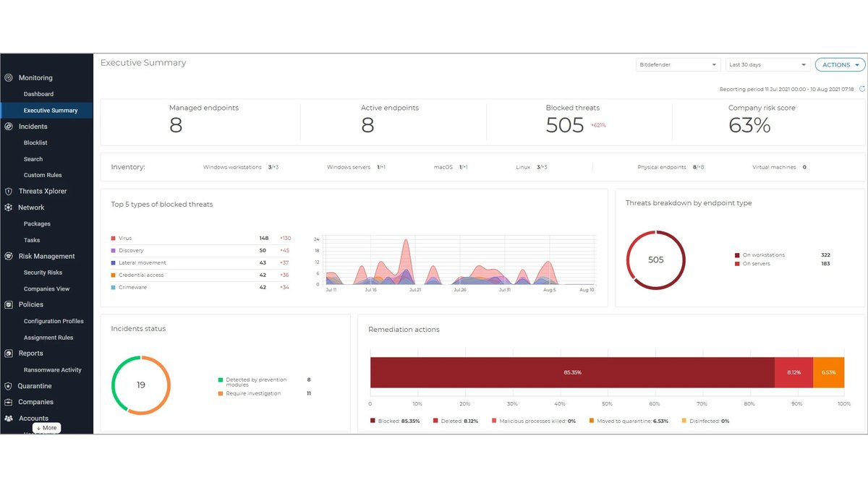Click the On workstations 322 value
This screenshot has width=868, height=488.
tap(825, 255)
